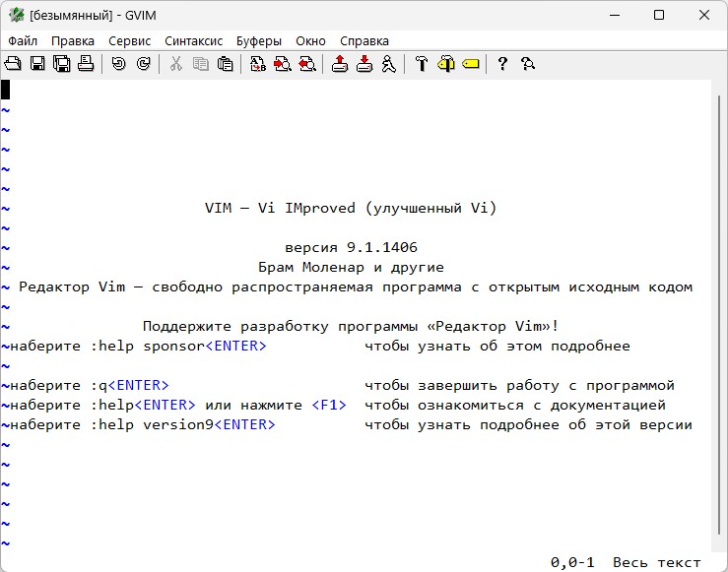728x572 pixels.
Task: Click the 'чтобы завершить работу с программой' text
Action: [519, 386]
